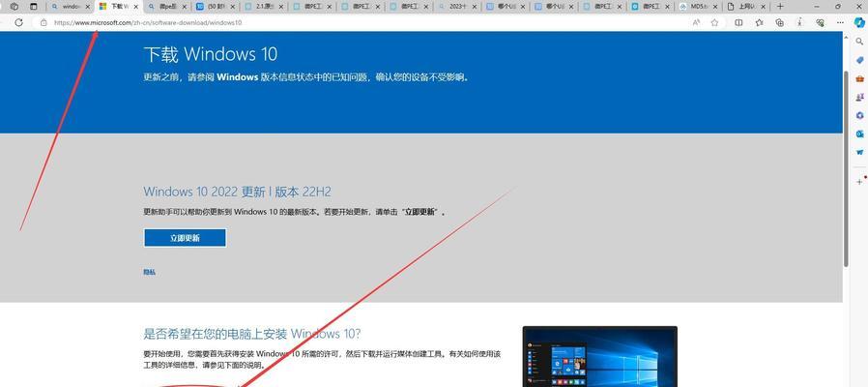Image resolution: width=868 pixels, height=387 pixels.
Task: Open the sidebar Search icon
Action: (x=859, y=42)
